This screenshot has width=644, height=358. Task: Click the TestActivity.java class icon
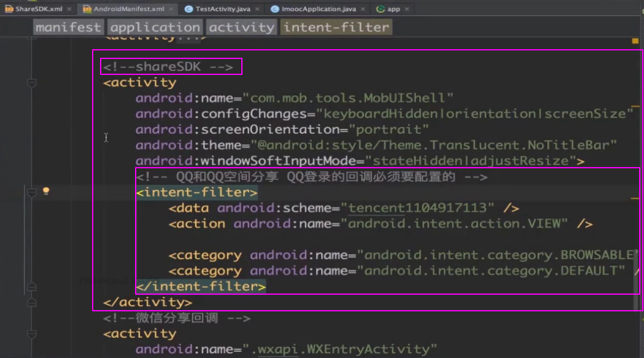(x=188, y=9)
